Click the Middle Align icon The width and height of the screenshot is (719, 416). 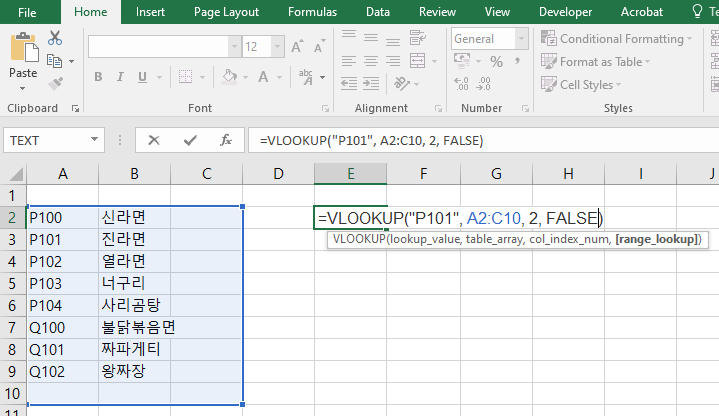[x=371, y=38]
